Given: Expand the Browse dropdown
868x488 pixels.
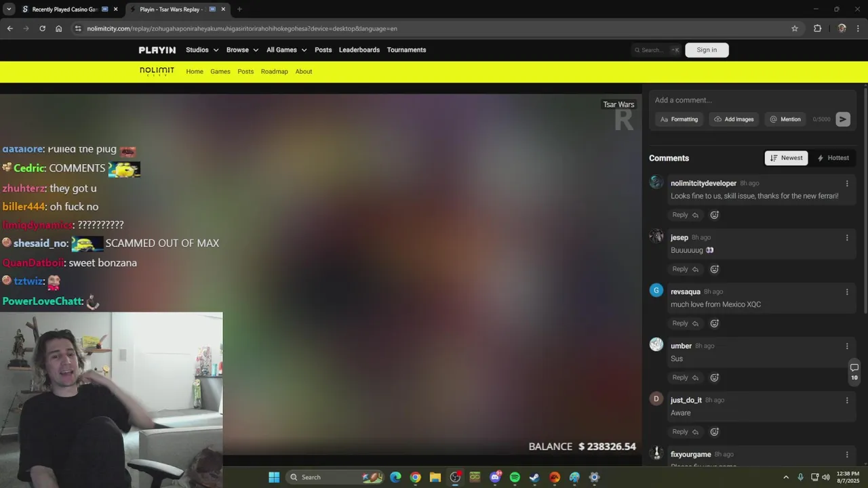Looking at the screenshot, I should pyautogui.click(x=242, y=50).
